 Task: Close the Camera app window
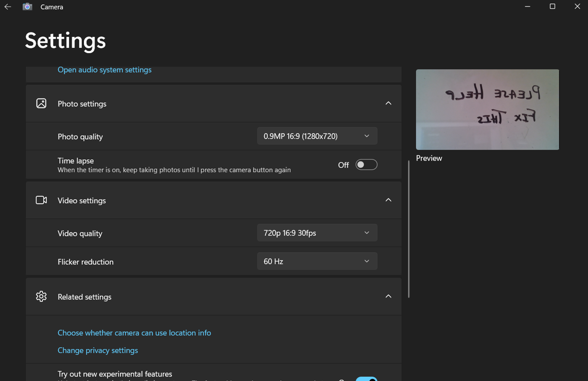(x=577, y=6)
